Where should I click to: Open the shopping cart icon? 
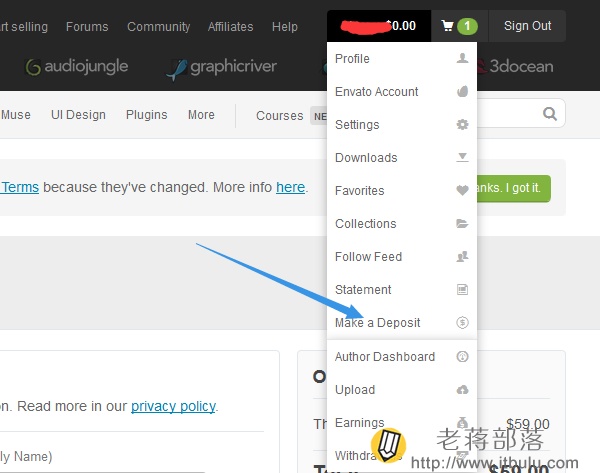(x=447, y=26)
